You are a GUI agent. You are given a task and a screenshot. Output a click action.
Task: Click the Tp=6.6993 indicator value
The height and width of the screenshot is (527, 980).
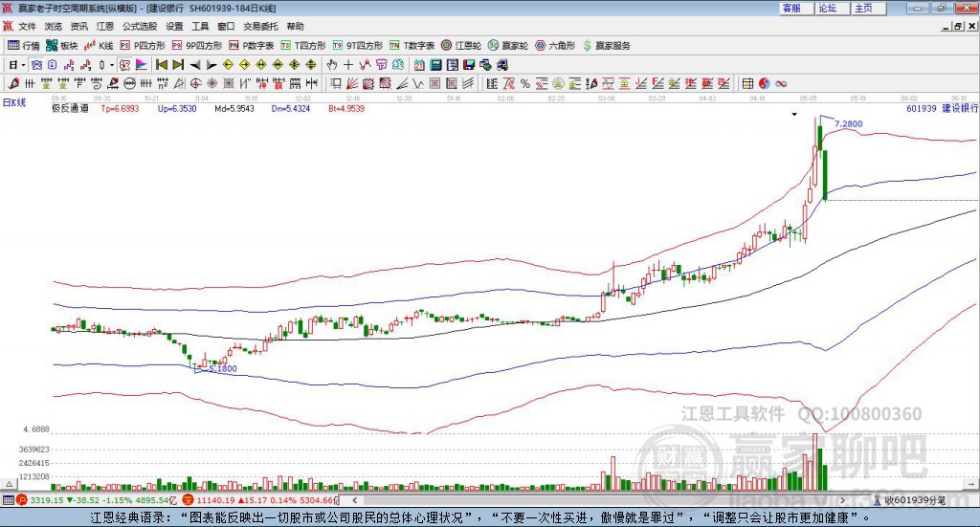(x=120, y=108)
